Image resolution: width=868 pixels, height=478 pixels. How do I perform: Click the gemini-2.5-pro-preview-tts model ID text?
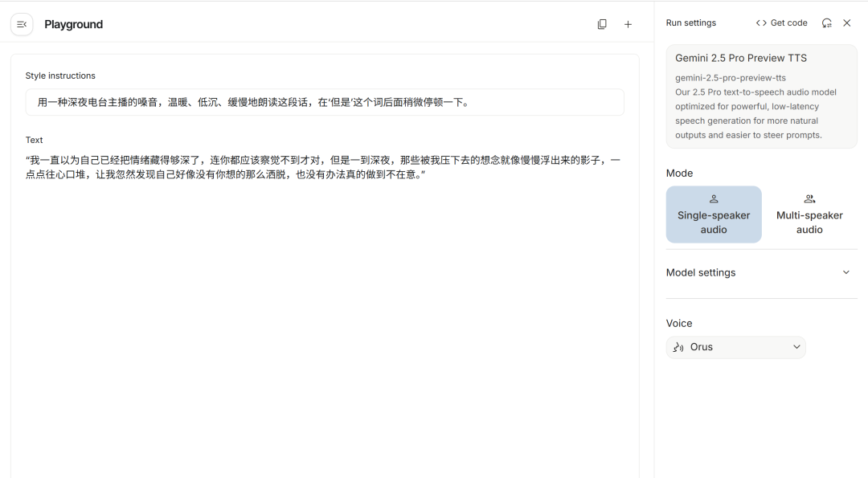click(730, 78)
